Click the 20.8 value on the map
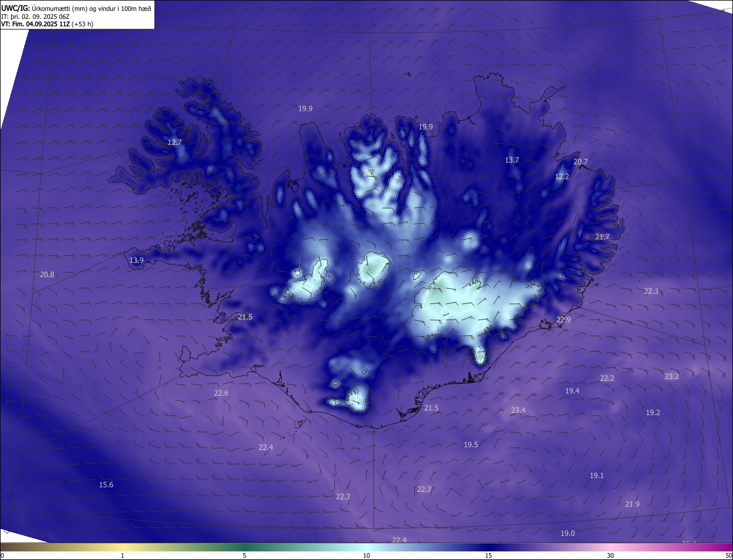The width and height of the screenshot is (733, 560). [47, 275]
